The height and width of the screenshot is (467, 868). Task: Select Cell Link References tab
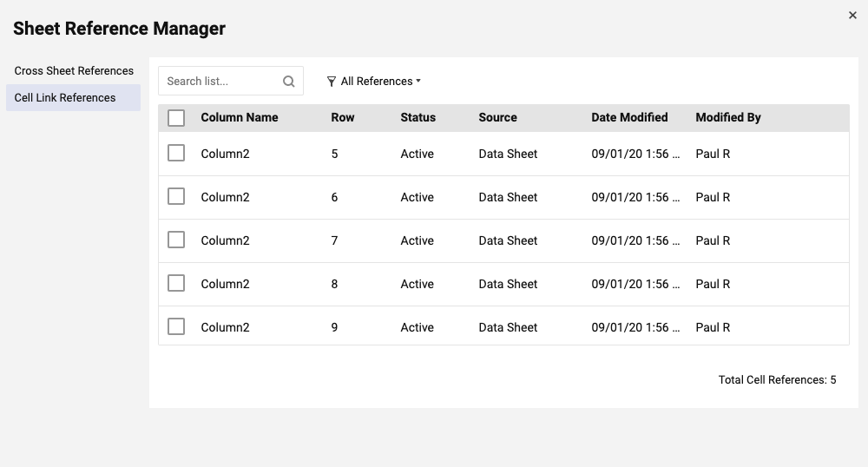click(65, 98)
